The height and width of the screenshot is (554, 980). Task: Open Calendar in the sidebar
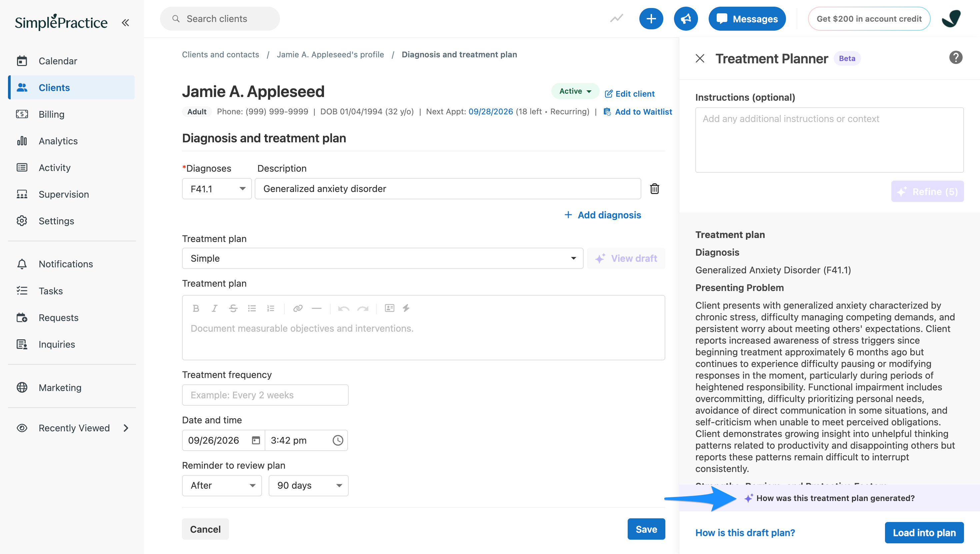(72, 61)
